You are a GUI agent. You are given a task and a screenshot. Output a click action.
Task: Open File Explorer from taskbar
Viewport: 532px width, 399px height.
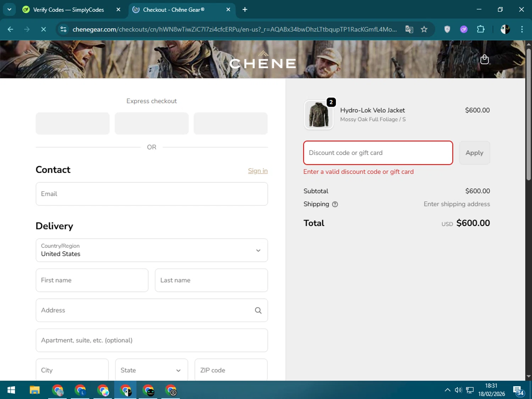point(34,390)
